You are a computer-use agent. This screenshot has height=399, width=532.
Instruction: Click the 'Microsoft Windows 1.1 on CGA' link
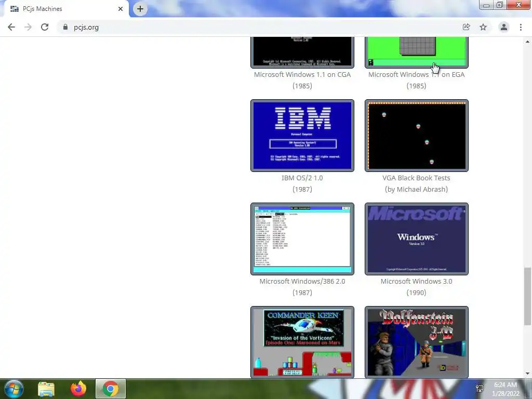302,75
